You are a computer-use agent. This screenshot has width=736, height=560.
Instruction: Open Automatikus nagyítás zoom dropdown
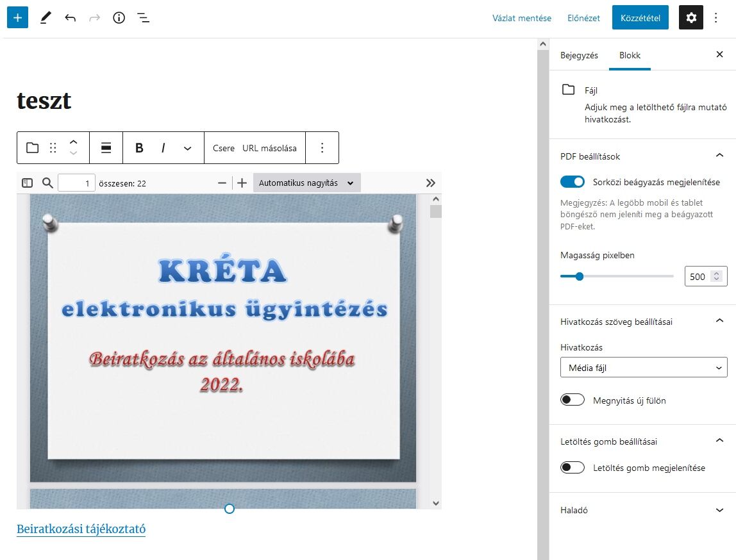tap(307, 183)
